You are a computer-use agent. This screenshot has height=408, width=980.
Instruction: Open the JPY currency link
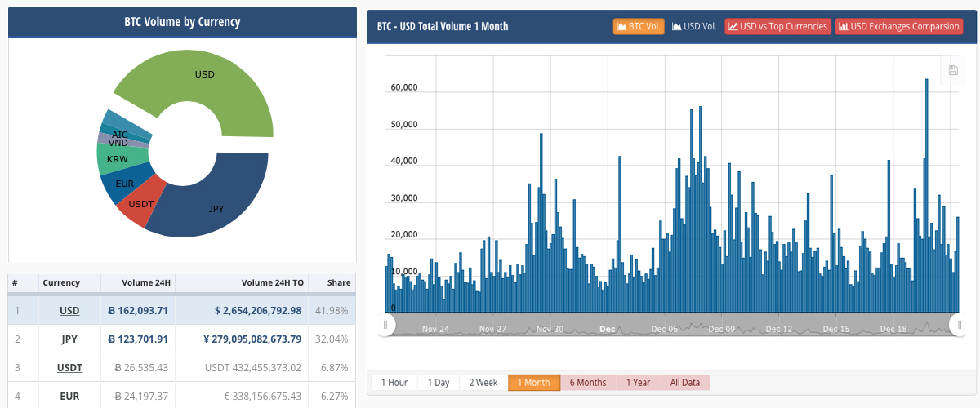point(69,339)
